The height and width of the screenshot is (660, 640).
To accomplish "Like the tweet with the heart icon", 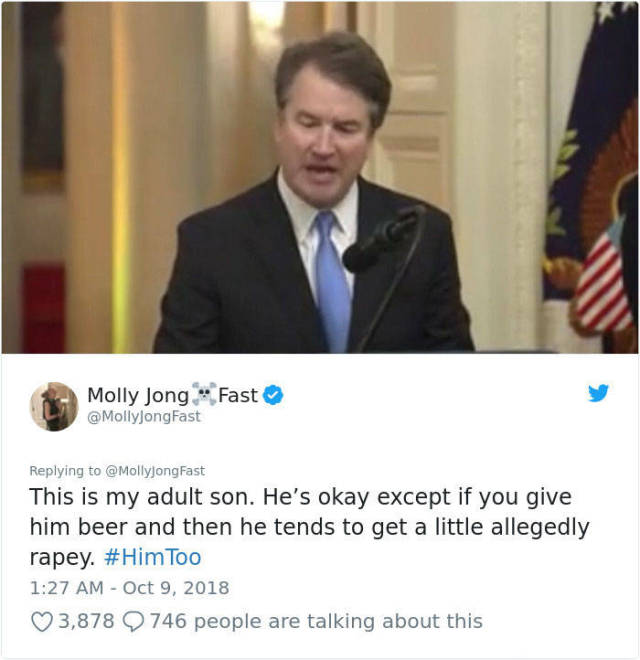I will [41, 622].
